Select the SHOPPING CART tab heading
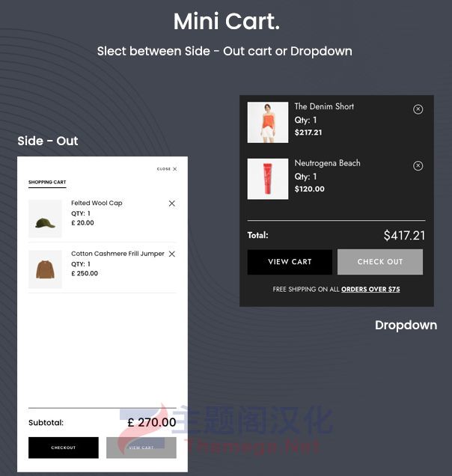 tap(47, 182)
